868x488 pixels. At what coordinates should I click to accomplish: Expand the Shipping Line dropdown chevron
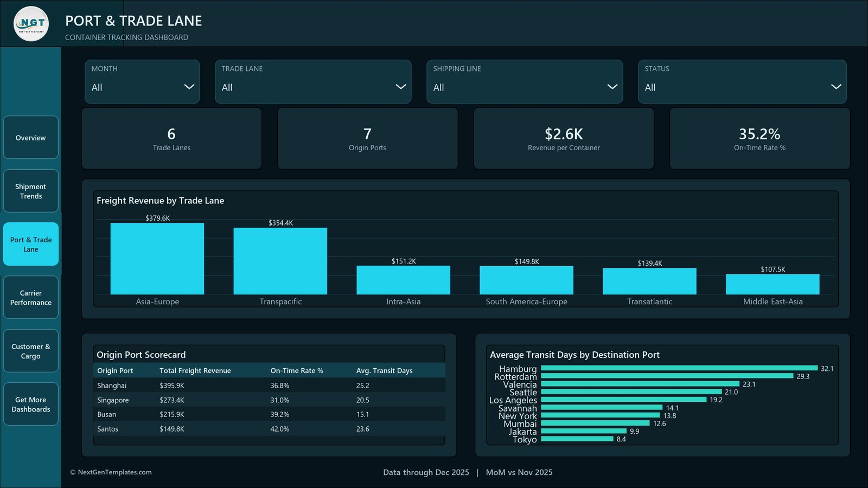click(612, 87)
